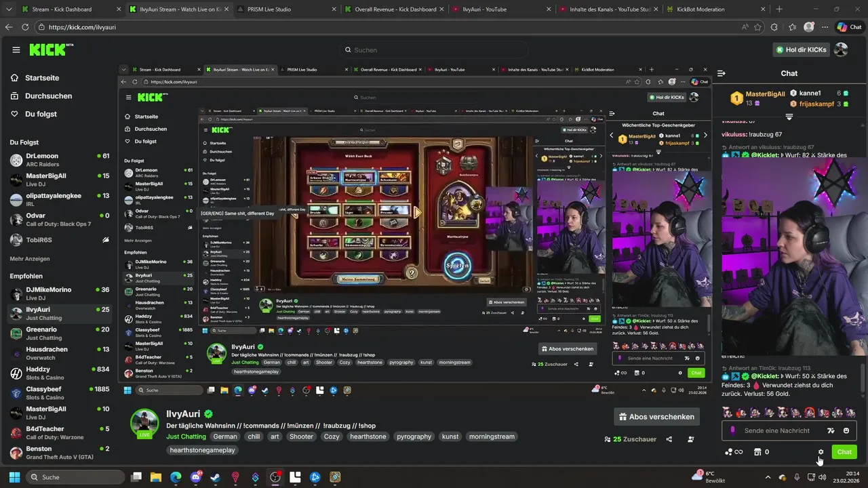Open File Explorer from the taskbar
The width and height of the screenshot is (868, 488).
pos(156,477)
